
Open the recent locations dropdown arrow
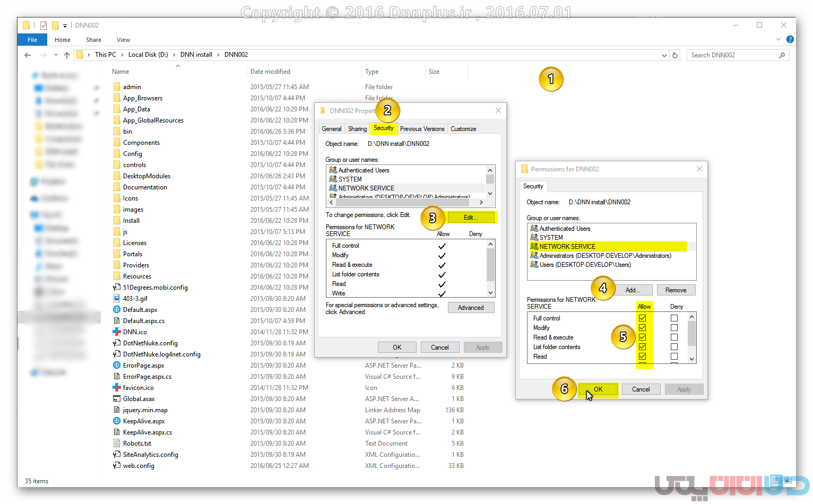(x=56, y=55)
